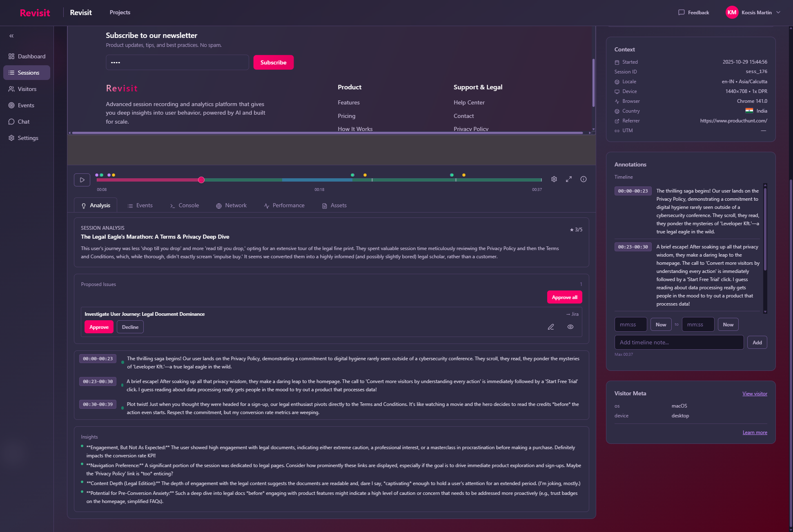Open playback settings gear icon

[554, 179]
